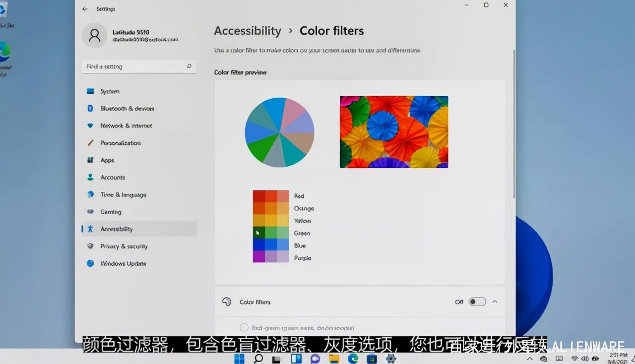Select the Time & language globe icon
Viewport: 635px width, 364px height.
point(90,194)
